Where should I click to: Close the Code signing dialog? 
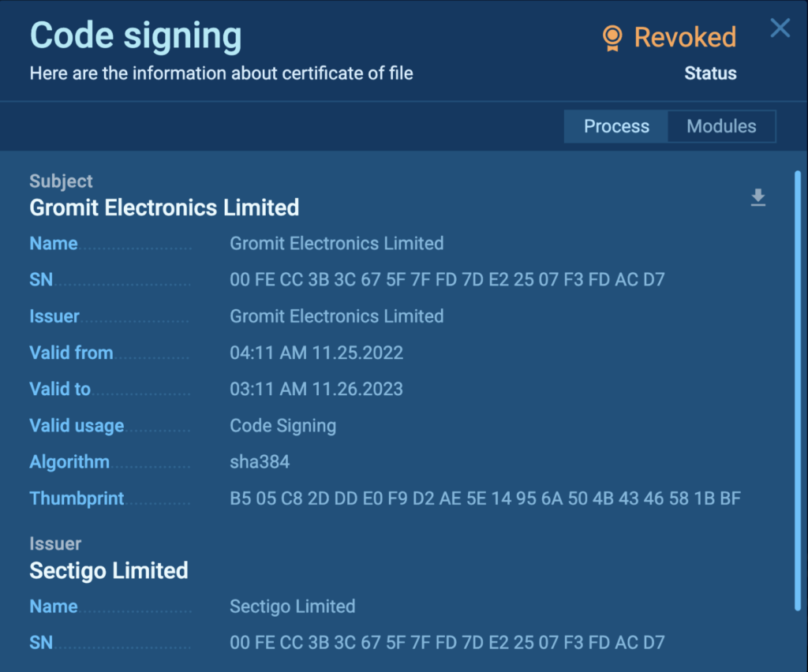click(780, 29)
